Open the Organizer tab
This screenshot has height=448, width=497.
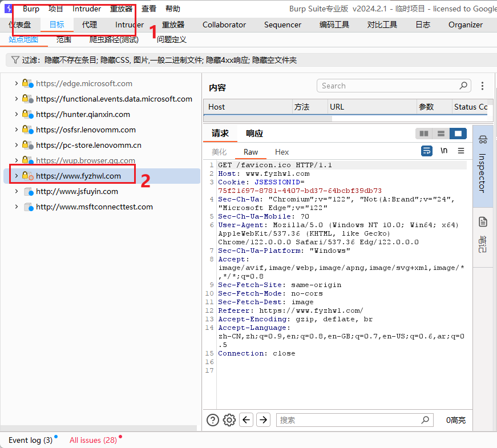(465, 25)
